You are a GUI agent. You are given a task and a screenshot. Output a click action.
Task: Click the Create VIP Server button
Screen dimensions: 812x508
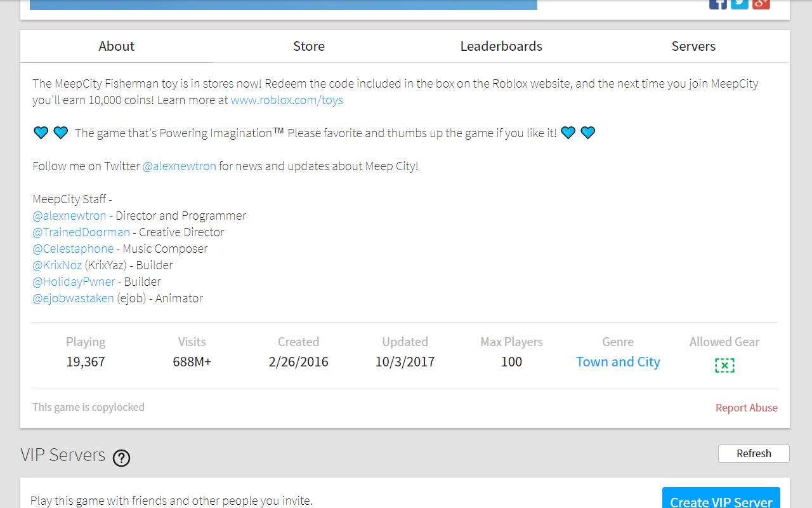coord(721,498)
